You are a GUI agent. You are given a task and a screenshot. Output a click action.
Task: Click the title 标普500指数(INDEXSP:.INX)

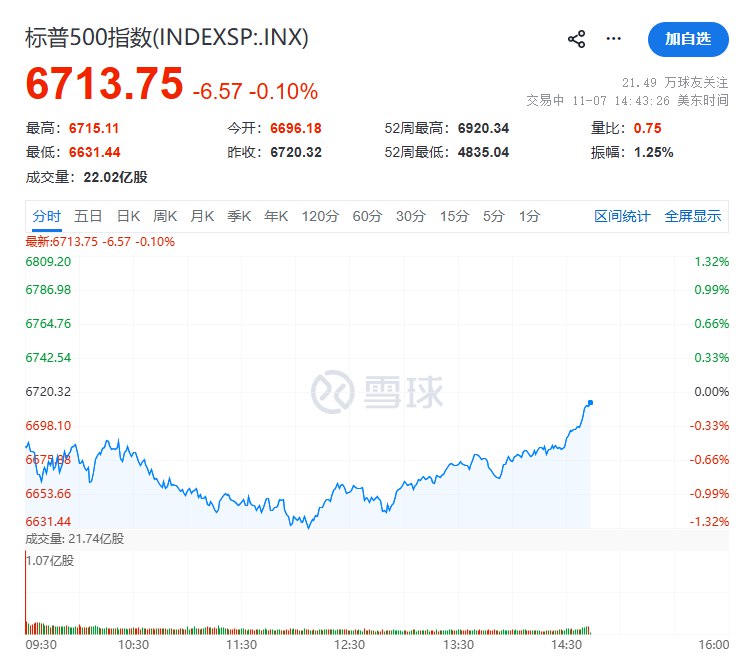click(x=167, y=38)
